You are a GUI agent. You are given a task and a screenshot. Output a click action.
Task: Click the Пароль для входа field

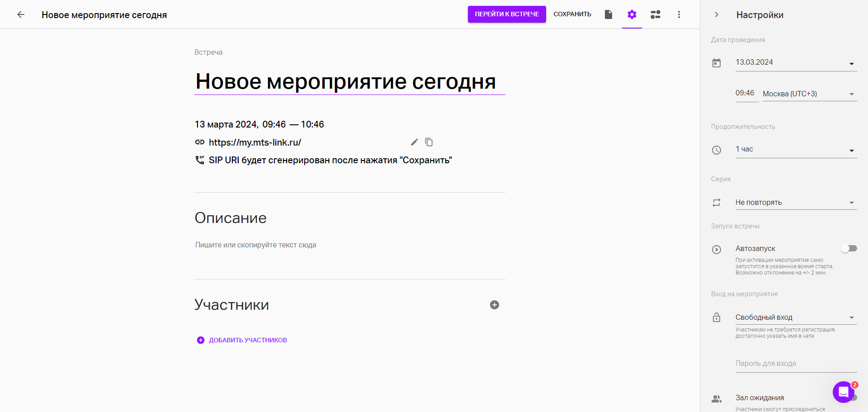796,364
